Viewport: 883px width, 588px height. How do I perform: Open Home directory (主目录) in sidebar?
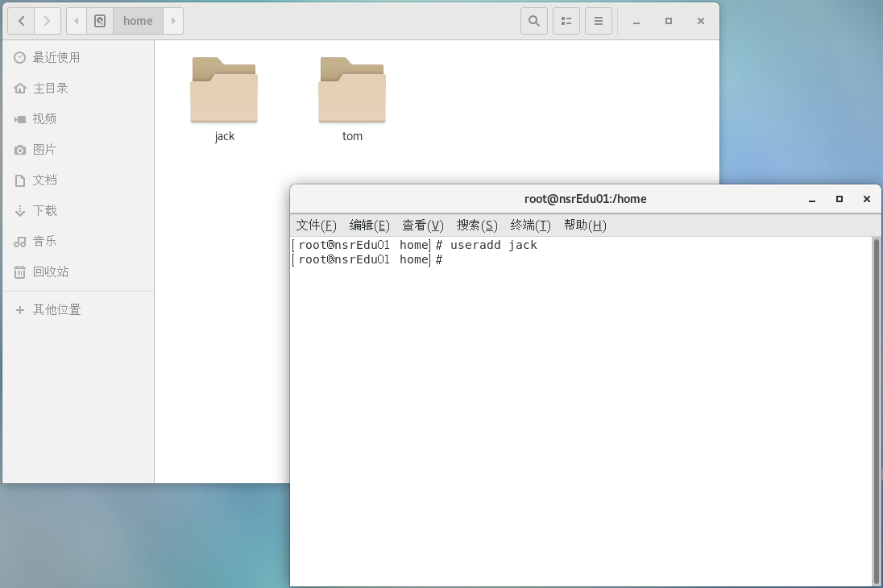pos(78,88)
